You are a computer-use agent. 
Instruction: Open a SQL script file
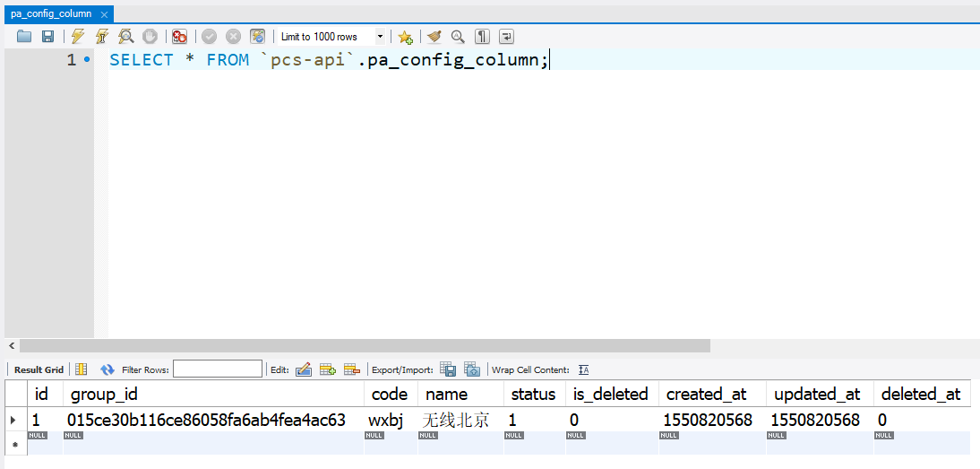click(x=24, y=37)
